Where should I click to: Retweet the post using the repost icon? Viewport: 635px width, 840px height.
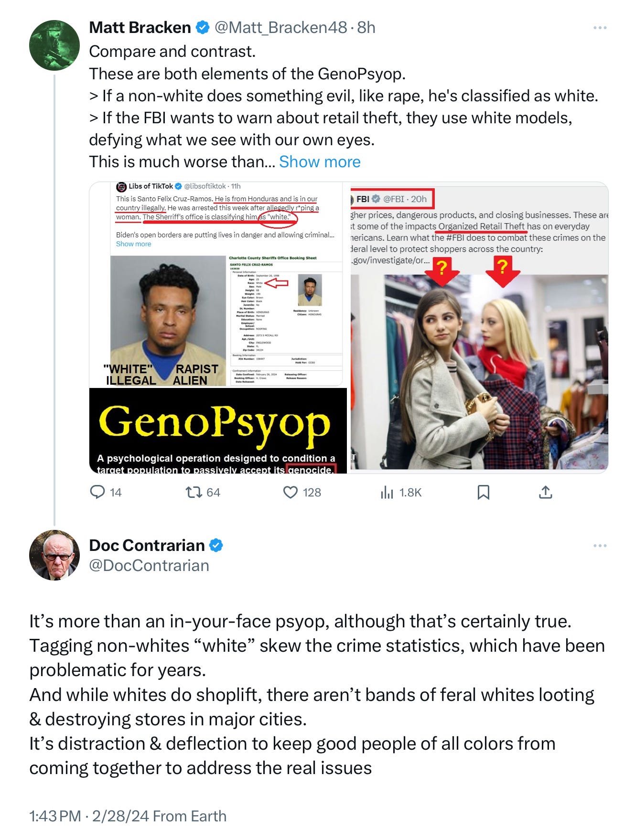pyautogui.click(x=194, y=492)
